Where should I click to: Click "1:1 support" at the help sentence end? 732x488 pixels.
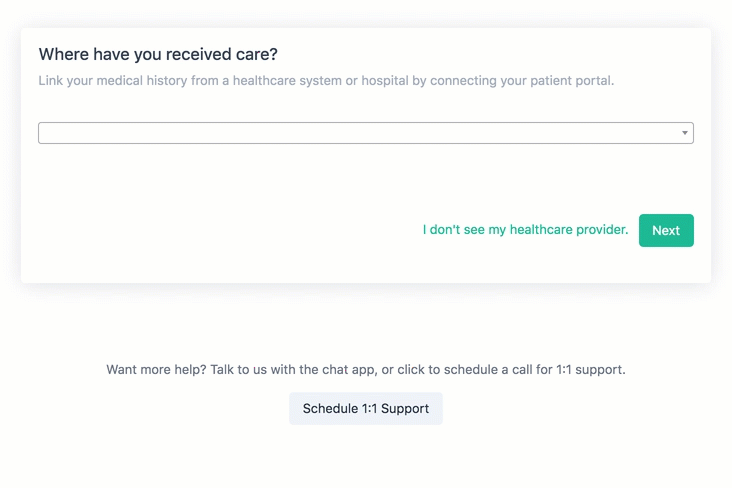coord(590,369)
